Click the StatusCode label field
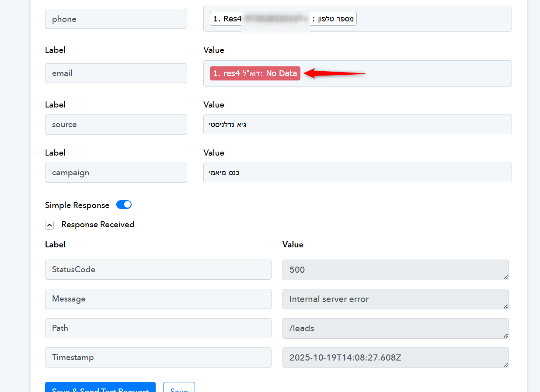The image size is (540, 392). click(x=158, y=270)
